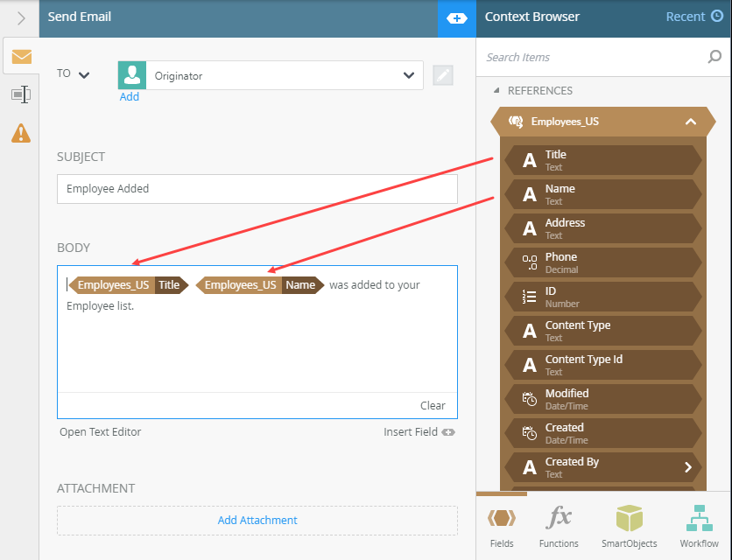Click the Phone decimal type icon
The width and height of the screenshot is (732, 560).
point(530,262)
